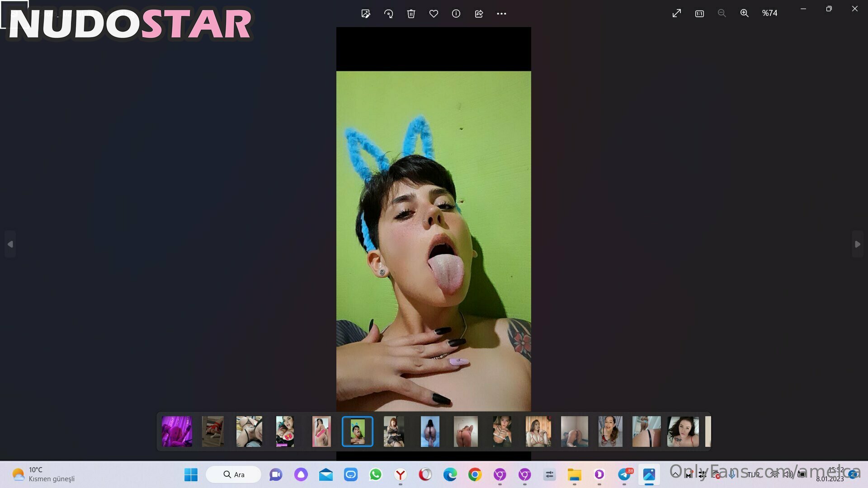Enter fullscreen with diagonal arrows icon
The image size is (868, 488).
point(676,14)
